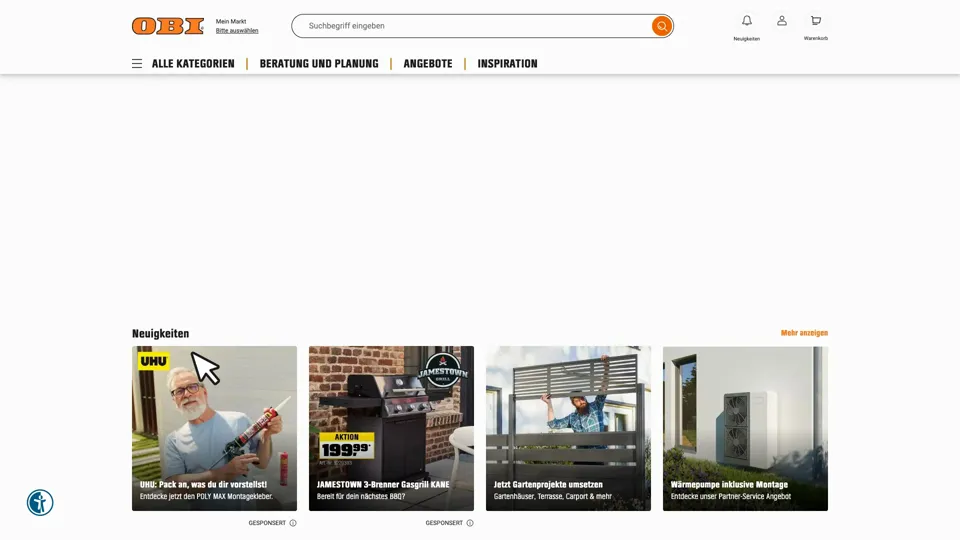Open Beratung und Planung menu
Image resolution: width=960 pixels, height=540 pixels.
pyautogui.click(x=319, y=64)
